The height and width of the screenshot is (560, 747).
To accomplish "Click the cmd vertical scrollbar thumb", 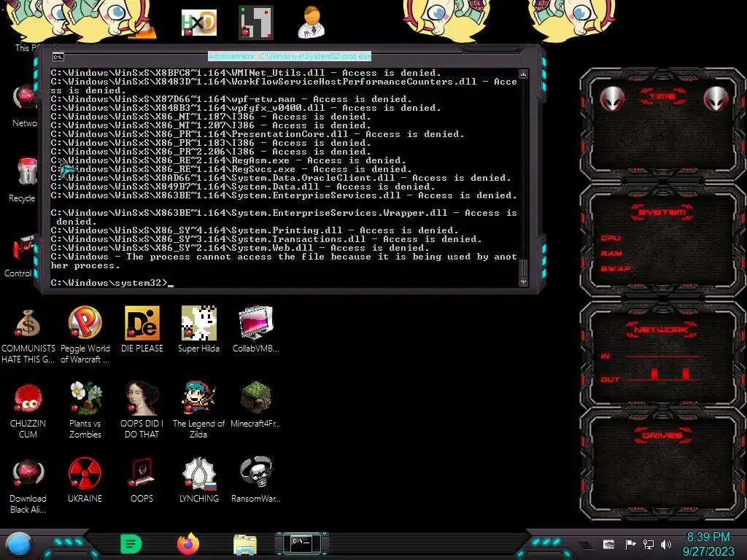I will [x=524, y=268].
